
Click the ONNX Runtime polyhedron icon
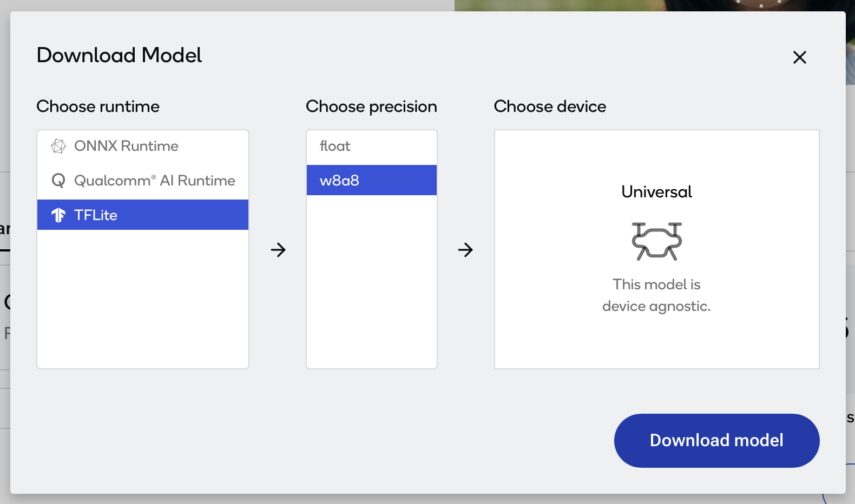[58, 146]
